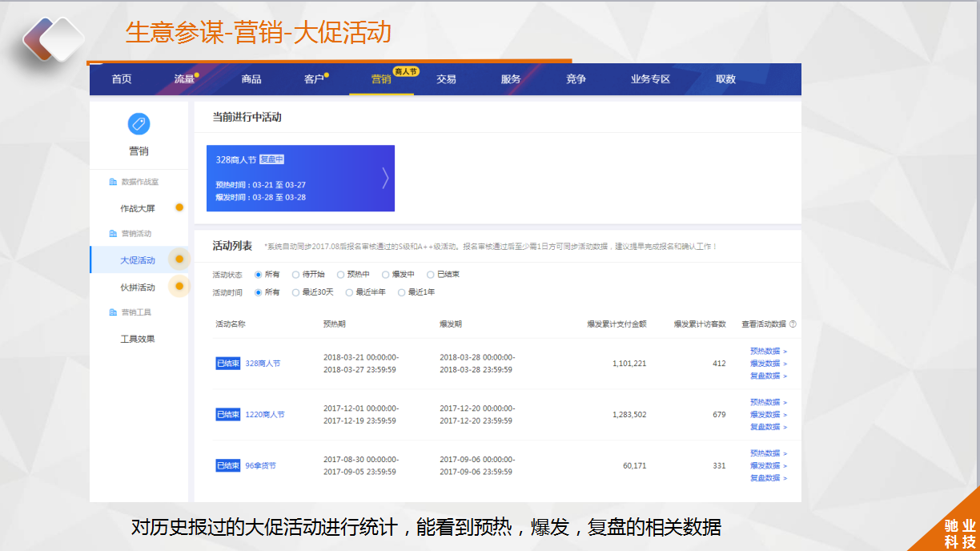Open 大促活动 in the sidebar

pyautogui.click(x=138, y=260)
